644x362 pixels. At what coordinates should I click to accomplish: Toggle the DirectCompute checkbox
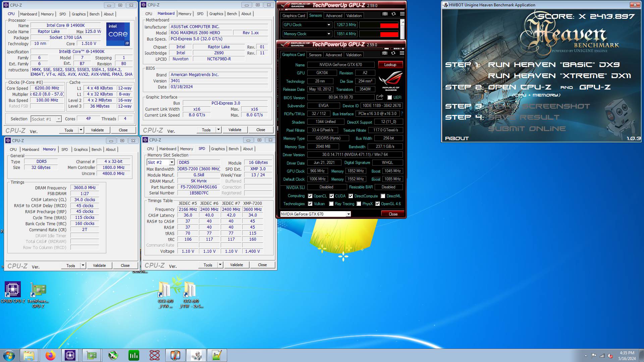(351, 196)
